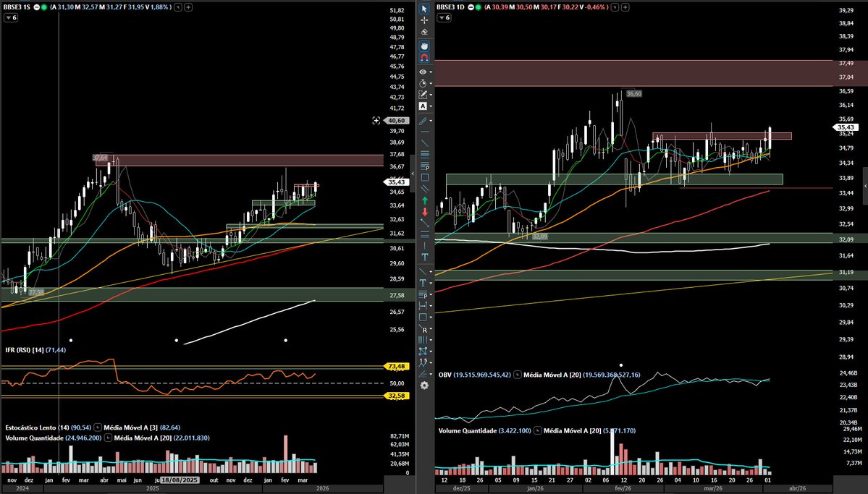The width and height of the screenshot is (868, 494).
Task: Place a red down arrow marker
Action: [x=425, y=212]
